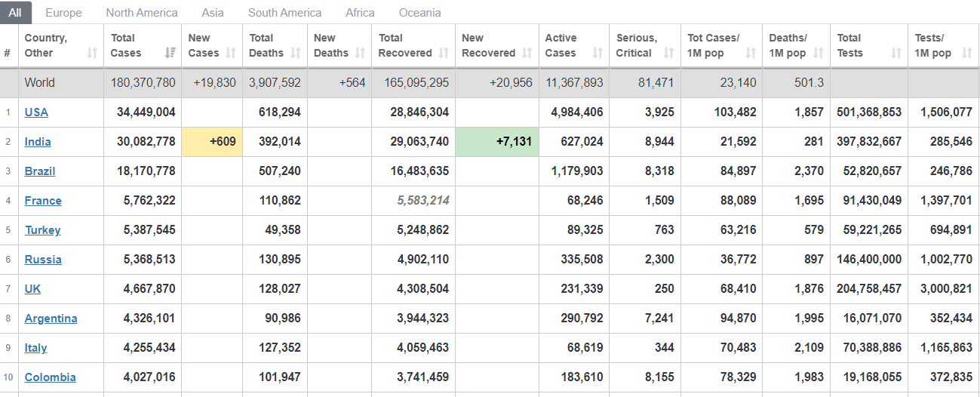Viewport: 980px width, 397px height.
Task: Click sort arrows beside Total Recovered
Action: (444, 53)
